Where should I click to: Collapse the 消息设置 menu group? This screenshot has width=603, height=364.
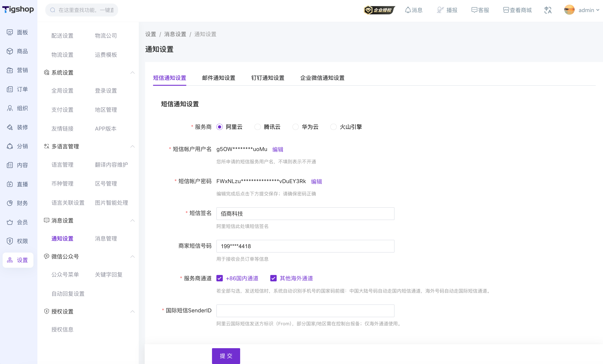click(x=132, y=220)
